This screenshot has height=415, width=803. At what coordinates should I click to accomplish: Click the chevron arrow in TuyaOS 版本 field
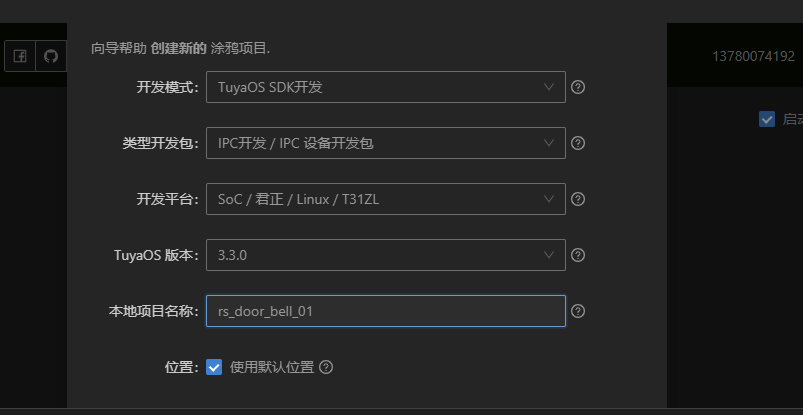(548, 255)
